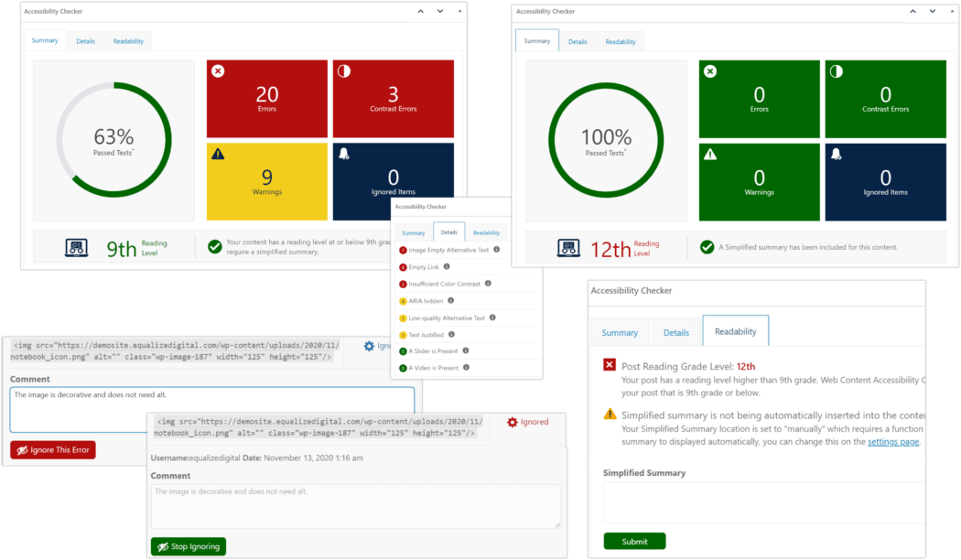This screenshot has width=961, height=560.
Task: Expand the A Video is Present row
Action: [x=466, y=368]
